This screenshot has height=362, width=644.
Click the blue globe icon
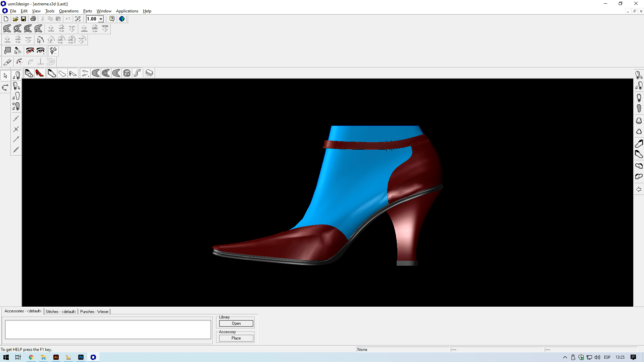tap(122, 19)
